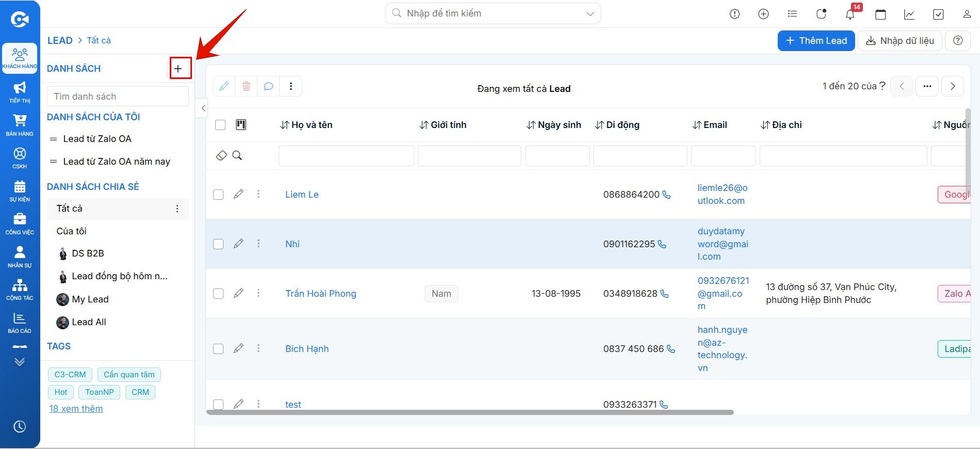
Task: Open row menu for Bích Hạnh
Action: pyautogui.click(x=259, y=348)
